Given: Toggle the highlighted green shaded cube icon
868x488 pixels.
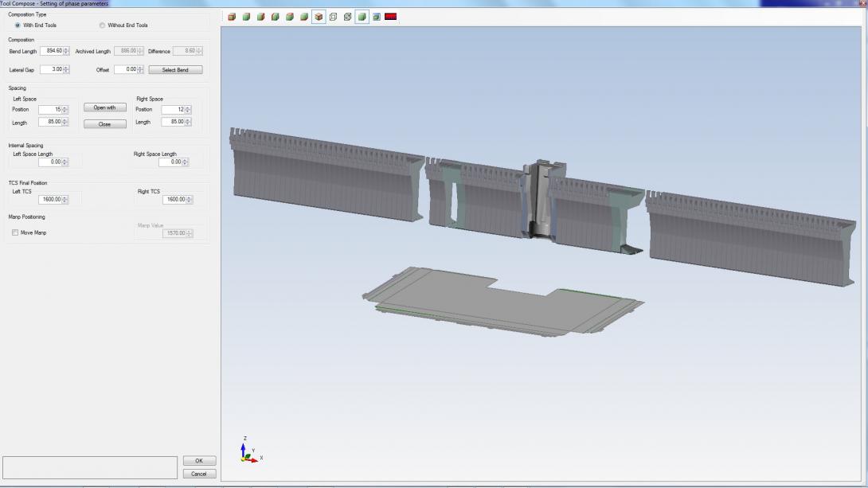Looking at the screenshot, I should pyautogui.click(x=362, y=17).
